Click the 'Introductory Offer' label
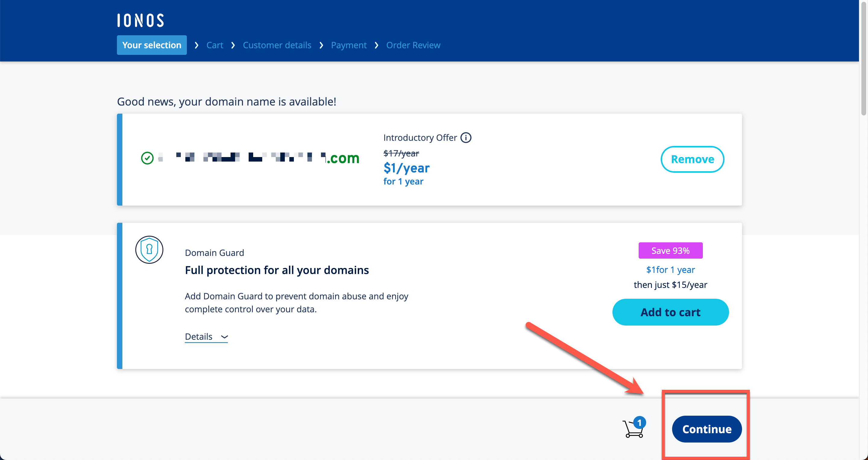The width and height of the screenshot is (868, 460). click(420, 137)
